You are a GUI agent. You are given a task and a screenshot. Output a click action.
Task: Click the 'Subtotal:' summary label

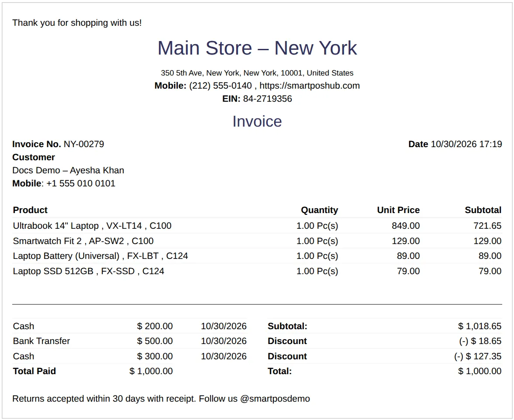tap(287, 326)
